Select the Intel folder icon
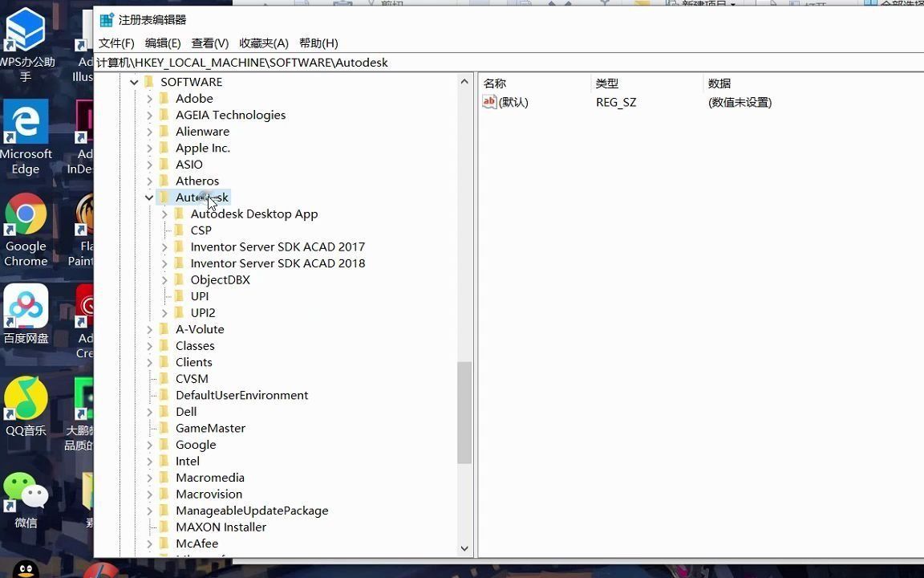The image size is (924, 578). [x=164, y=462]
